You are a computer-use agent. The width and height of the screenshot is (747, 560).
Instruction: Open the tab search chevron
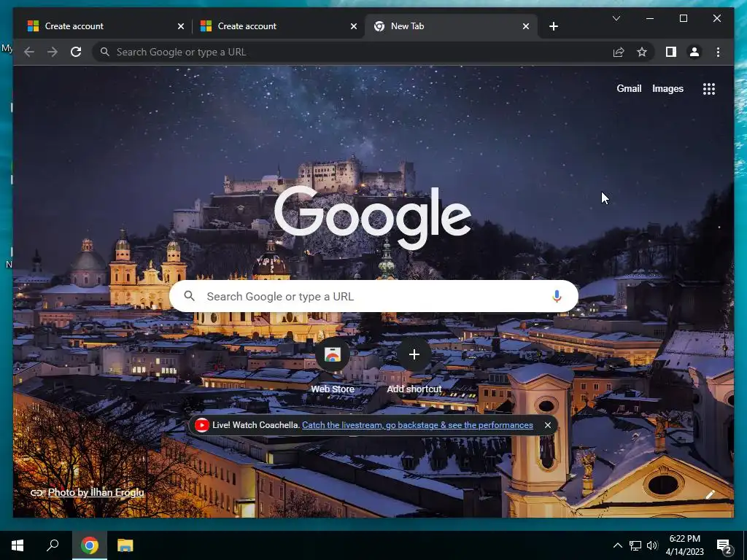pos(616,18)
